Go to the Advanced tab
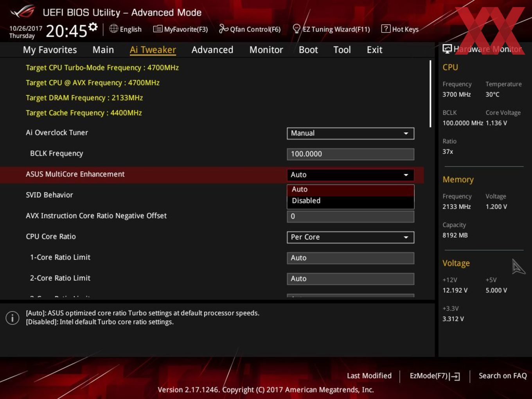Viewport: 532px width, 399px height. click(212, 50)
